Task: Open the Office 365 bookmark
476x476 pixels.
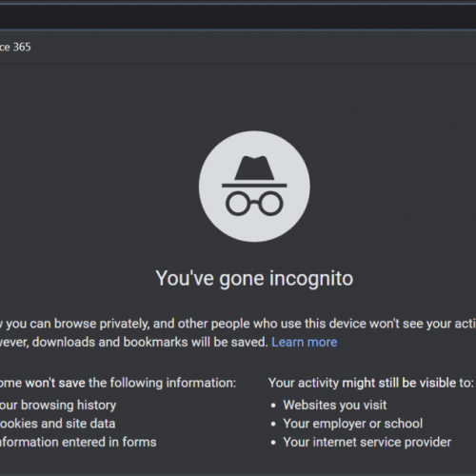Action: [x=15, y=47]
